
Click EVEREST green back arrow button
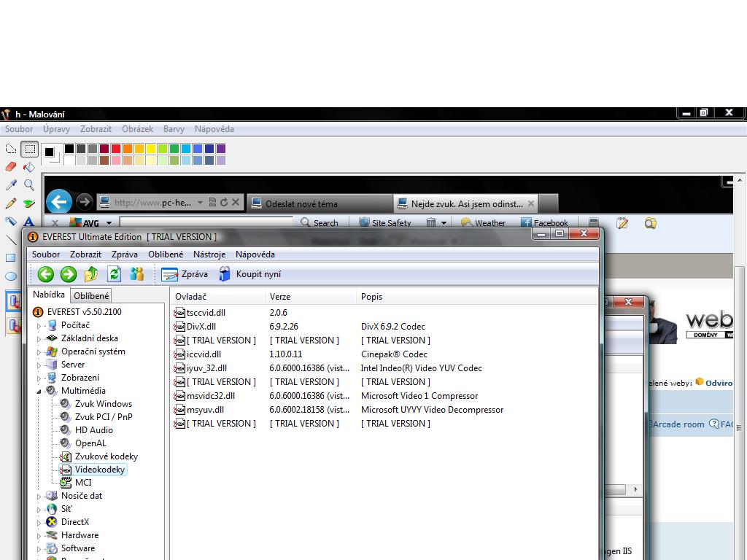46,274
